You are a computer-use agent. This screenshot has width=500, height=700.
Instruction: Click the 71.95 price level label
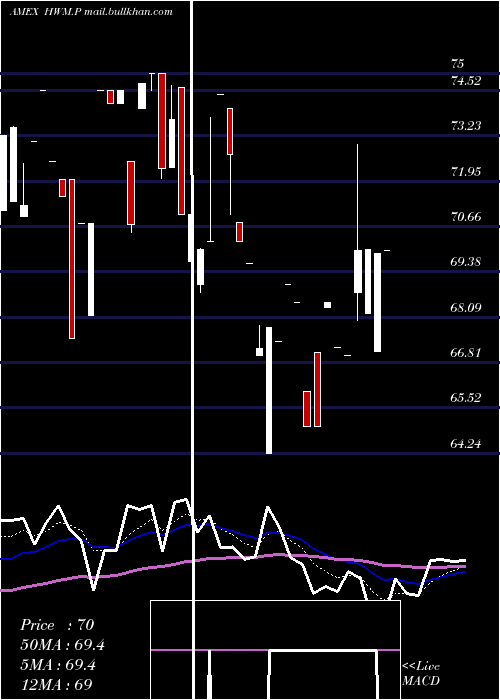tap(466, 172)
